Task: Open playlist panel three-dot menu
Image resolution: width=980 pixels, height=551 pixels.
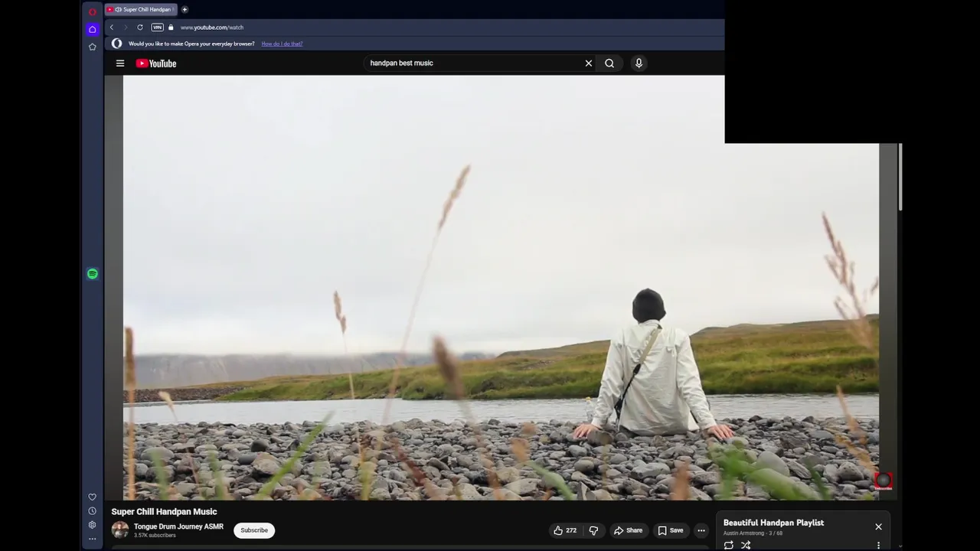Action: [878, 546]
